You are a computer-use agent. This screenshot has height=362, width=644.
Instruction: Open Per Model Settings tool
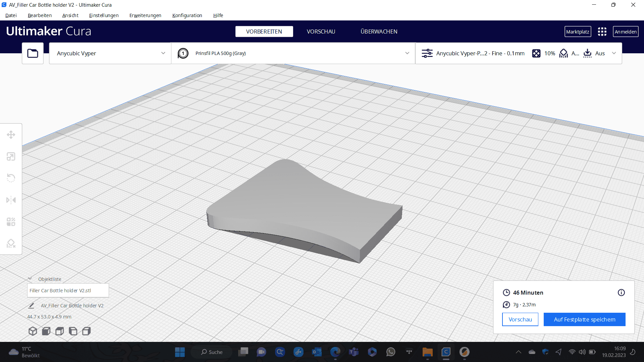pos(11,222)
